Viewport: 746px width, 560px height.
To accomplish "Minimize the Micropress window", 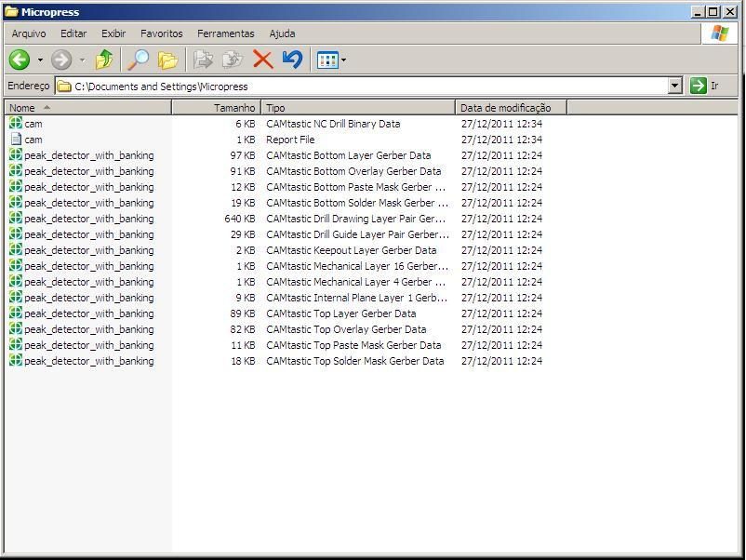I will [x=697, y=11].
